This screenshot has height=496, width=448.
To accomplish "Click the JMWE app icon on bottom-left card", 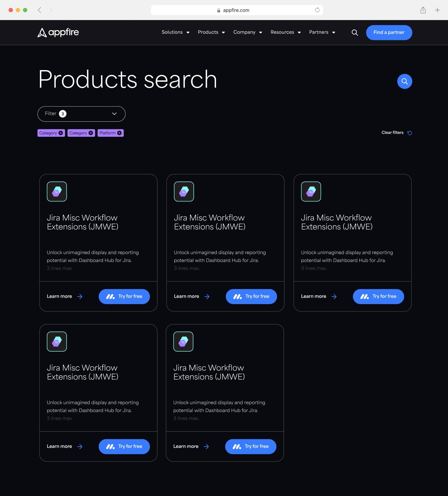I will [x=57, y=341].
